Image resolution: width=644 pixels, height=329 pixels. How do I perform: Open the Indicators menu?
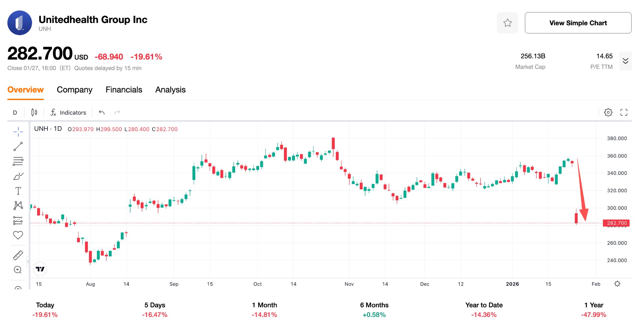pyautogui.click(x=68, y=113)
